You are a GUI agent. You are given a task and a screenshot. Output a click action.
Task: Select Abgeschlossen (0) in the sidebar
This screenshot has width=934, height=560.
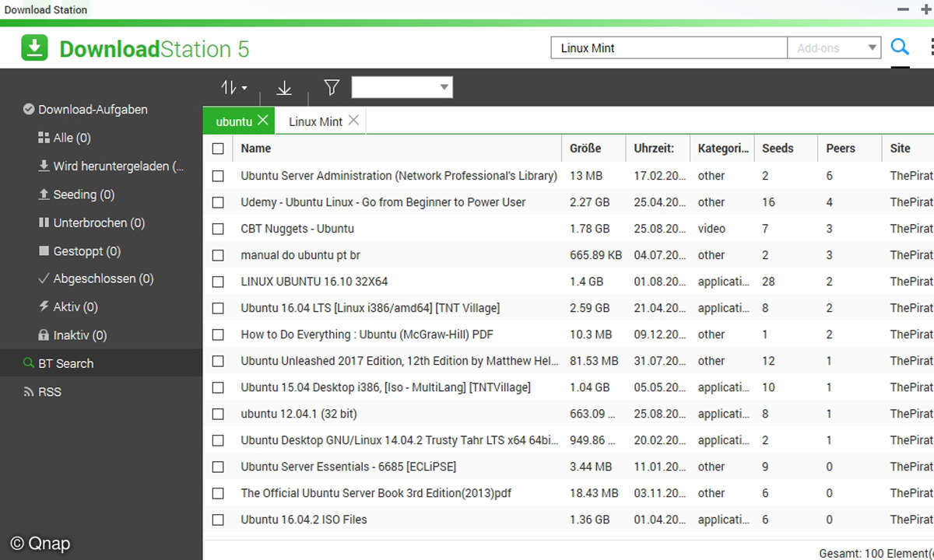(x=96, y=278)
